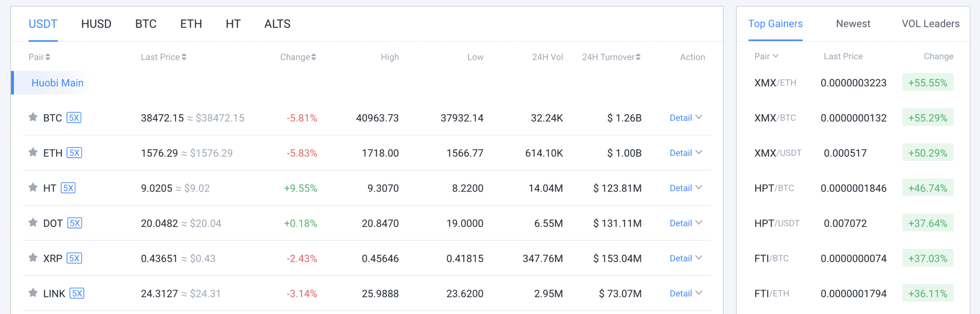This screenshot has height=314, width=980.
Task: Click the XRP change value -2.43%
Action: click(302, 259)
